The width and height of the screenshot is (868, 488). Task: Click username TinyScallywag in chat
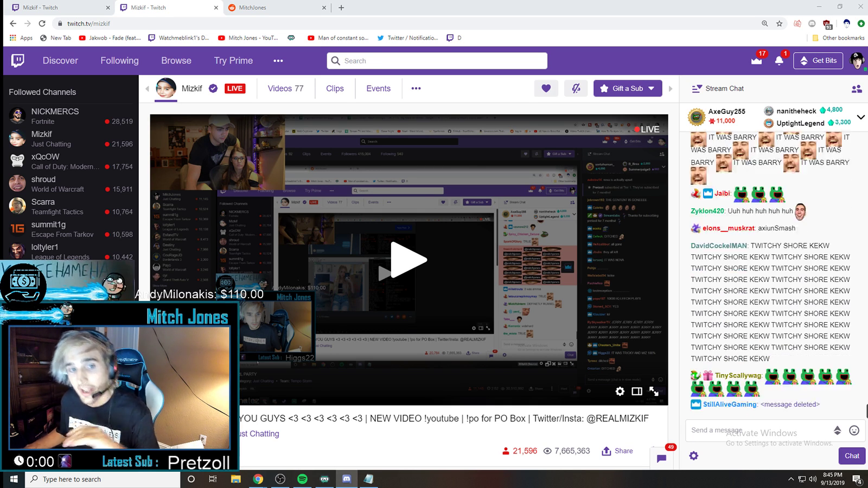(738, 375)
